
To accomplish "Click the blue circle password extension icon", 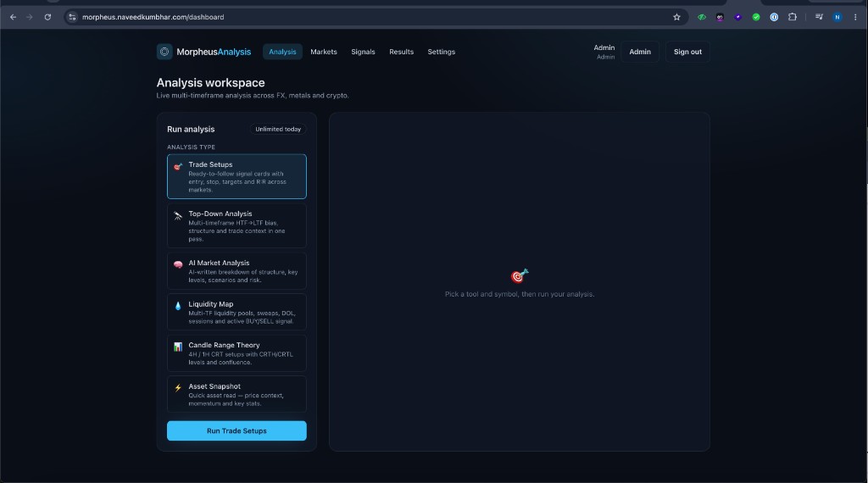I will [x=774, y=17].
